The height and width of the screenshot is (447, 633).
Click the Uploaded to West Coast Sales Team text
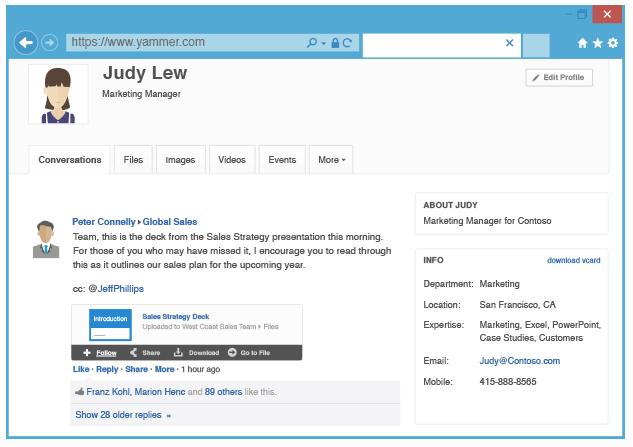[210, 327]
